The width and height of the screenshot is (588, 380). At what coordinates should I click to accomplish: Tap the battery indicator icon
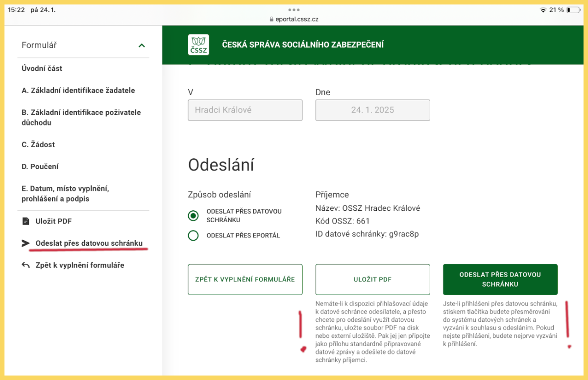573,10
